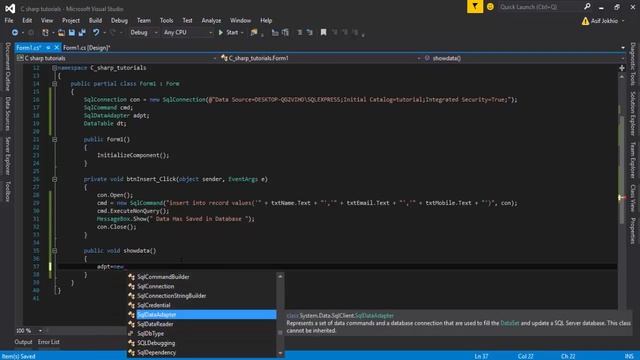Click the Save Form1.cs floppy icon

(x=72, y=32)
